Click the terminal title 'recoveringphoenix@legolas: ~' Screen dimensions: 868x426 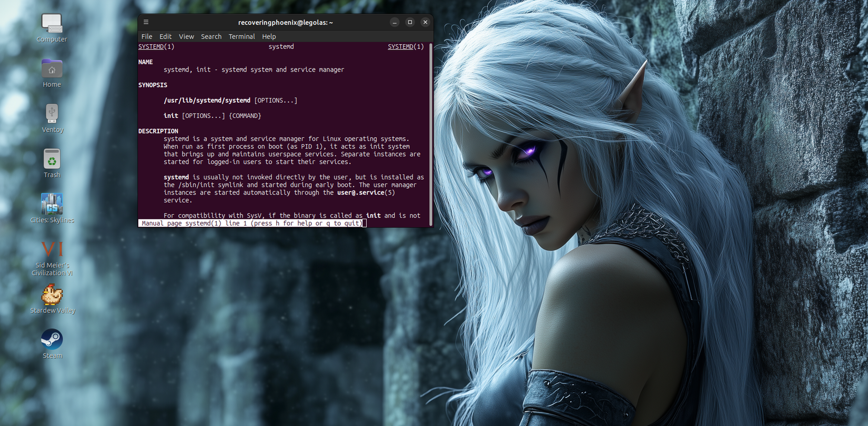click(x=285, y=23)
